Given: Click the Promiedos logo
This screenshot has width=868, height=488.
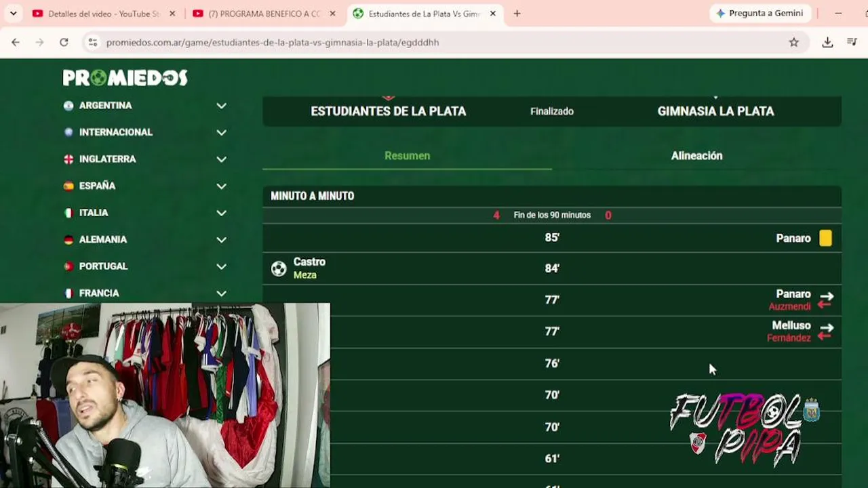Looking at the screenshot, I should [125, 78].
